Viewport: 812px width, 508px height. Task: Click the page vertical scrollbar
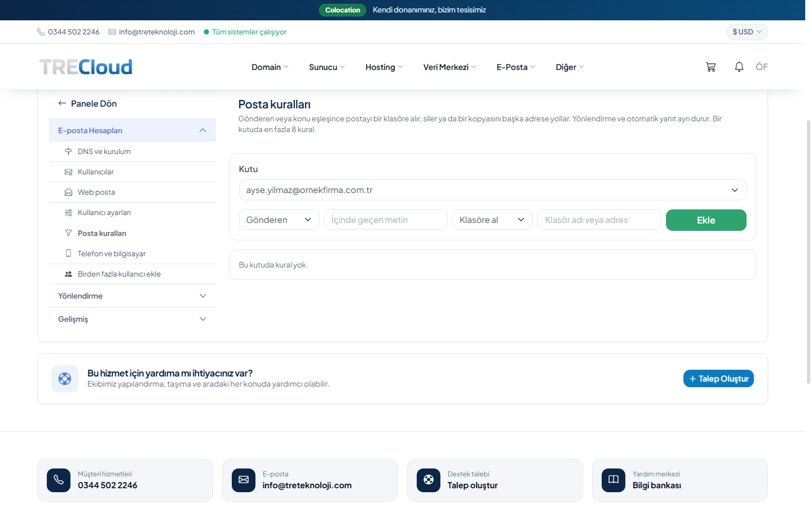coord(809,251)
